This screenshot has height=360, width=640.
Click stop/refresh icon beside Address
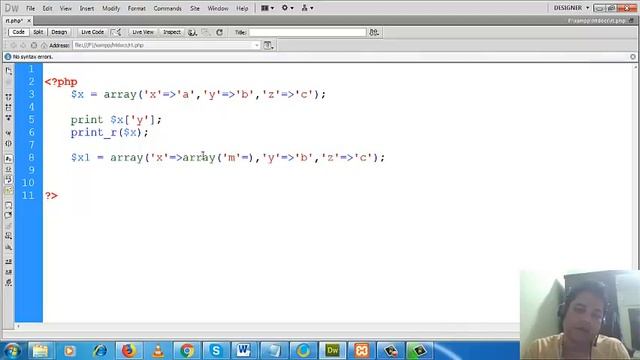tap(33, 45)
